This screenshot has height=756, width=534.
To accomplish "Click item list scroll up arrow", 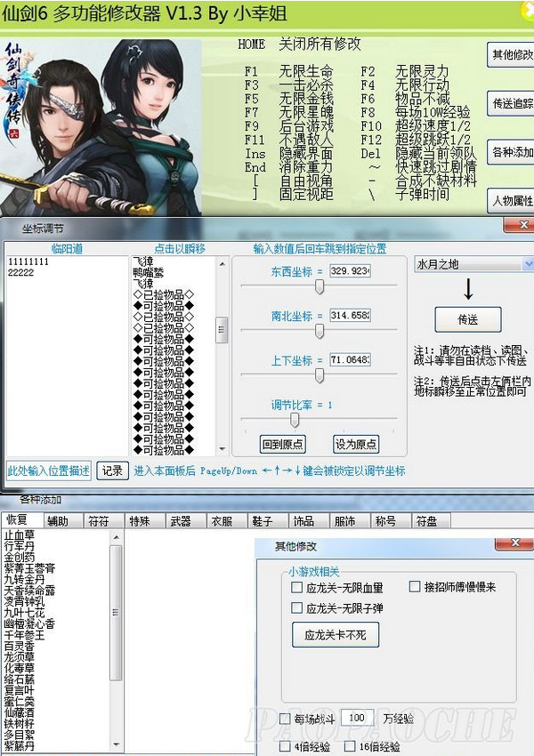I will pyautogui.click(x=116, y=536).
